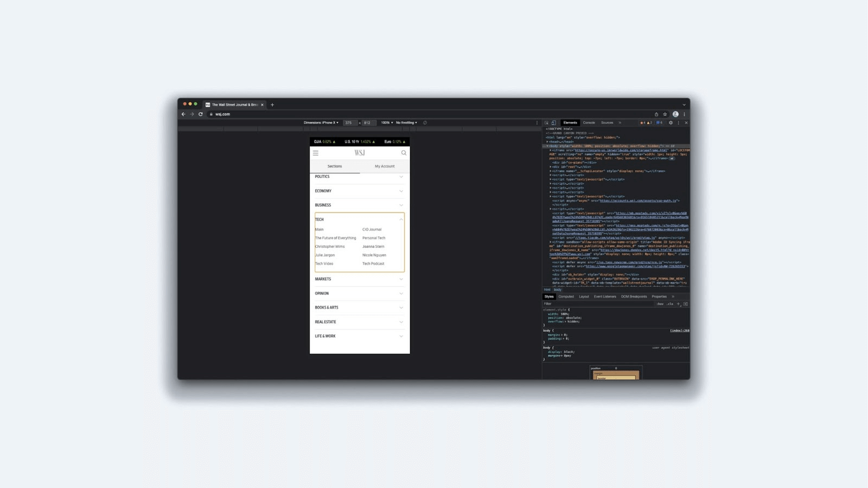Screen dimensions: 868x488
Task: Expand the Business section
Action: click(x=359, y=205)
